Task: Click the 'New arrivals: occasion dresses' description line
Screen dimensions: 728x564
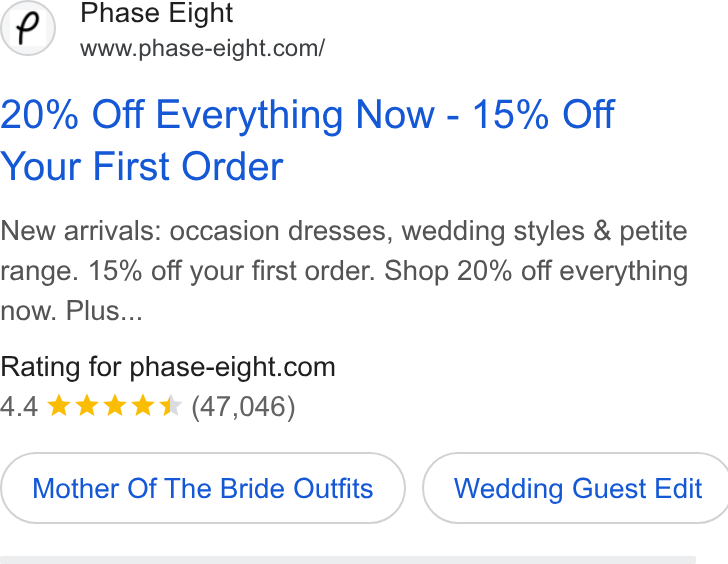Action: 344,231
